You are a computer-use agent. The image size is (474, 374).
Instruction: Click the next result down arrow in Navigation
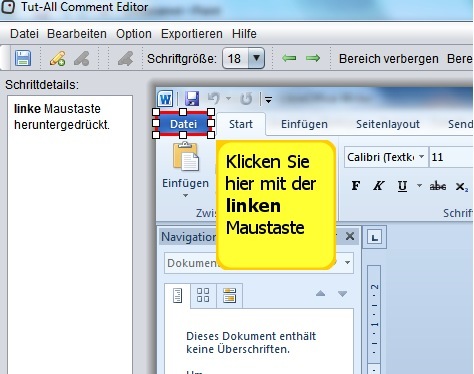(342, 294)
